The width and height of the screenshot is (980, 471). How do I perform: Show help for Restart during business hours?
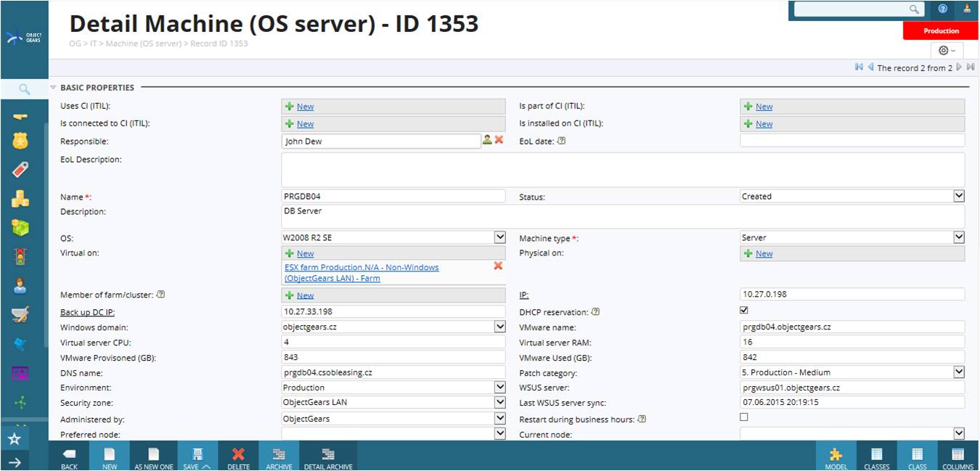pyautogui.click(x=642, y=419)
